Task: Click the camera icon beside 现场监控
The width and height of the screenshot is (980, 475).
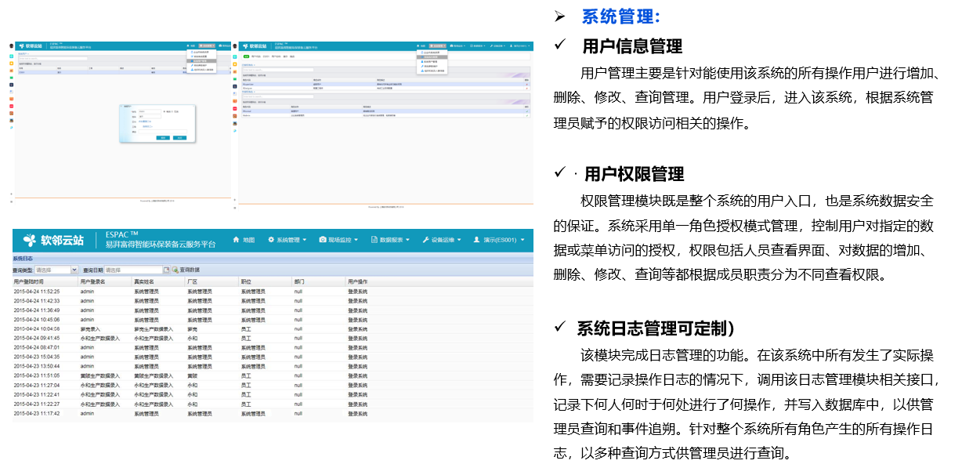Action: [x=322, y=240]
